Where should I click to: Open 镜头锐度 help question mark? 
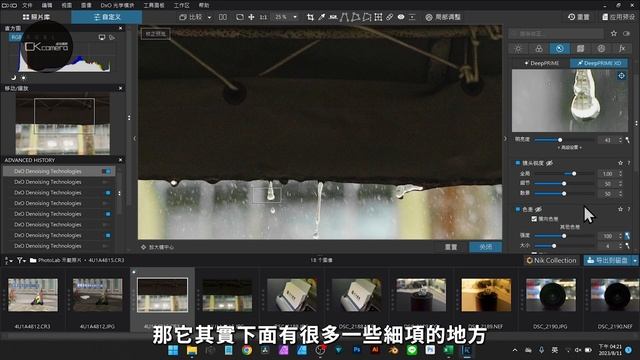point(629,163)
